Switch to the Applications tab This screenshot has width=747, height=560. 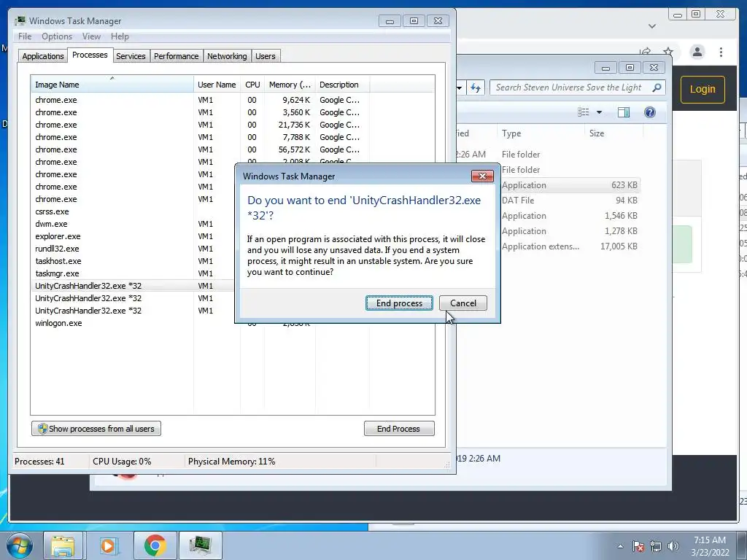click(x=43, y=56)
